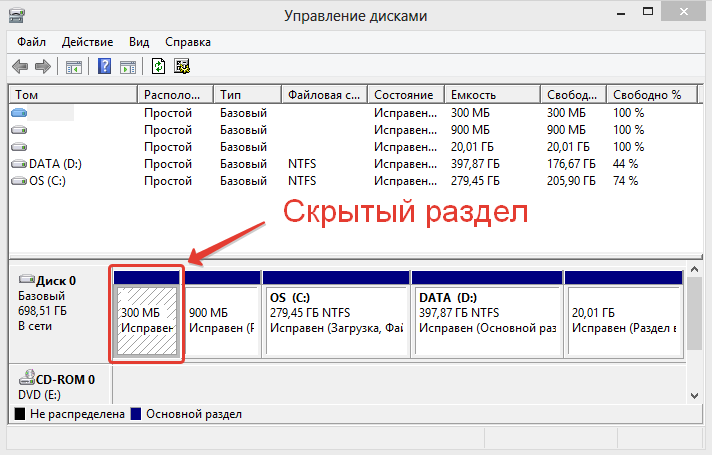712x455 pixels.
Task: Click the Refresh toolbar icon with green arrows
Action: point(158,66)
